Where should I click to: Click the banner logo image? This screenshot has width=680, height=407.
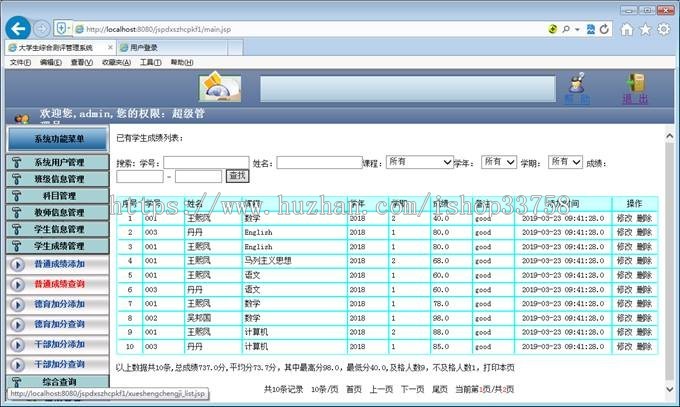220,87
